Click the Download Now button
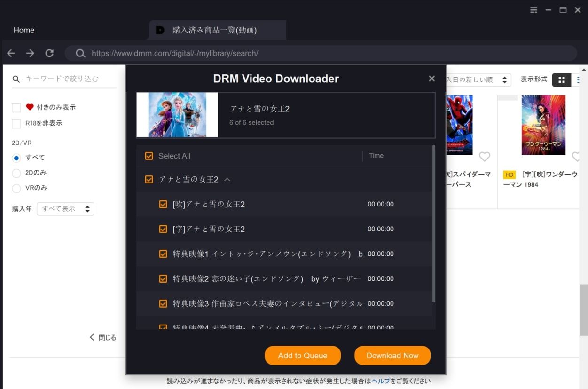 click(392, 356)
